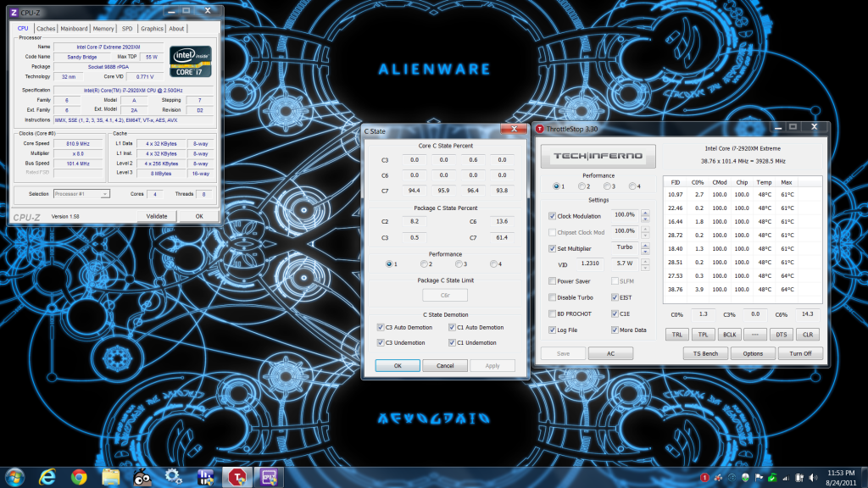Click the Validate button in CPU-Z
The height and width of the screenshot is (488, 868).
[x=157, y=216]
